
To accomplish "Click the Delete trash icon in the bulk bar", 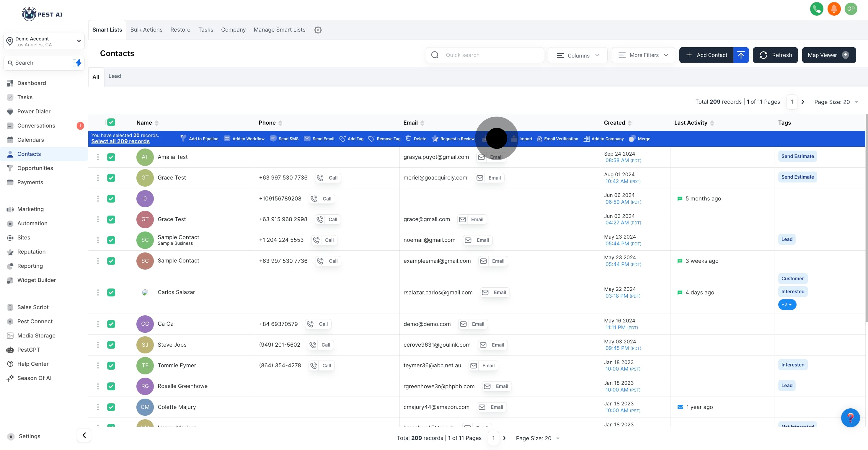I will click(408, 138).
